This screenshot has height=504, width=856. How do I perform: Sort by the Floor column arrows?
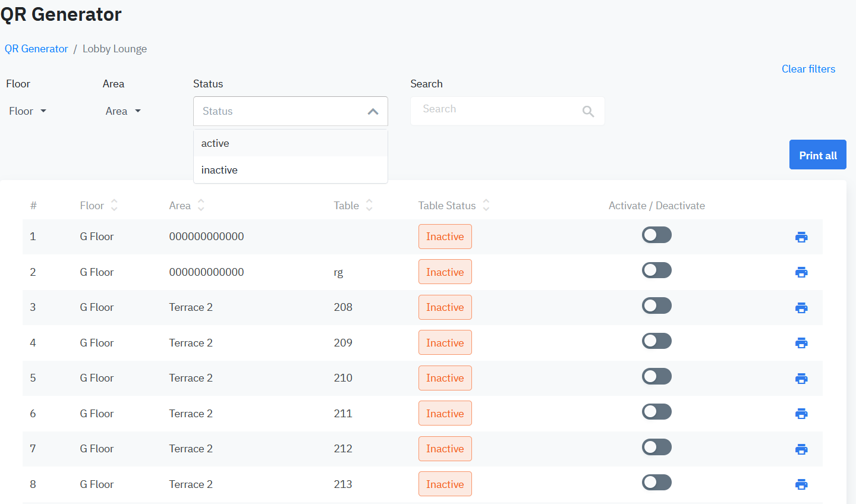pos(114,205)
